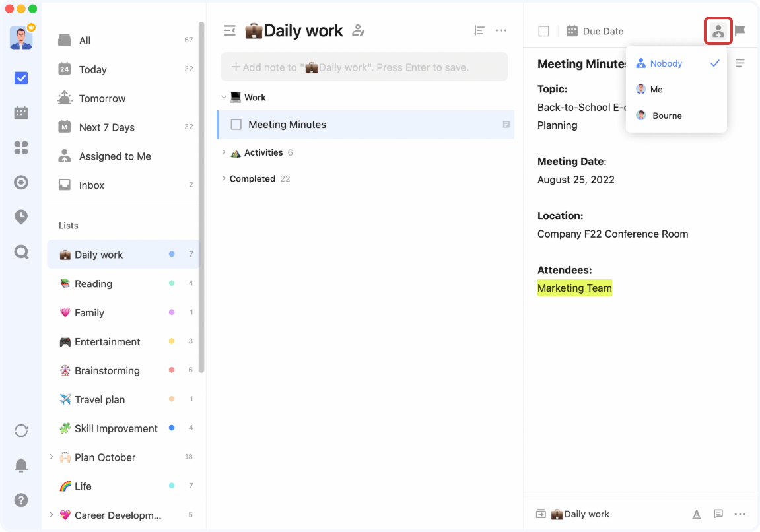760x532 pixels.
Task: Click the search magnifier icon
Action: (x=21, y=252)
